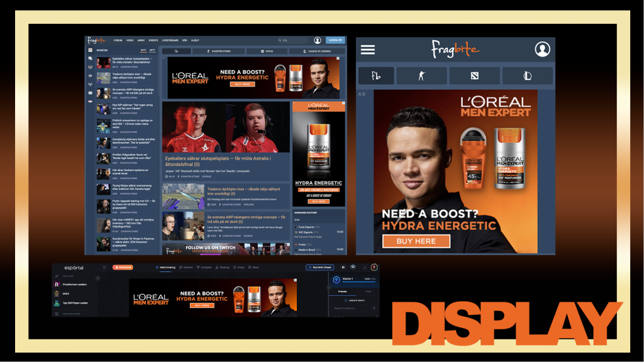Click CREATE PARTY in esportal
Screen dimensions: 644x362
pyautogui.click(x=354, y=300)
